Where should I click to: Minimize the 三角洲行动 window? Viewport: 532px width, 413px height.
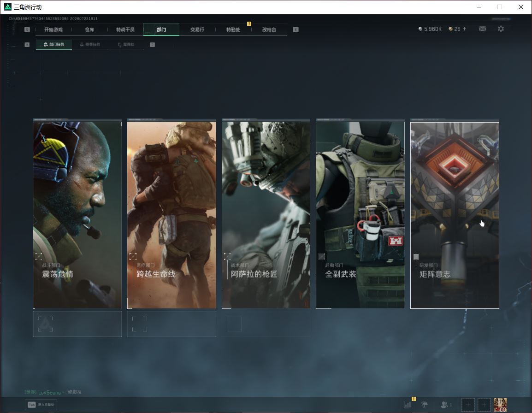(x=479, y=7)
